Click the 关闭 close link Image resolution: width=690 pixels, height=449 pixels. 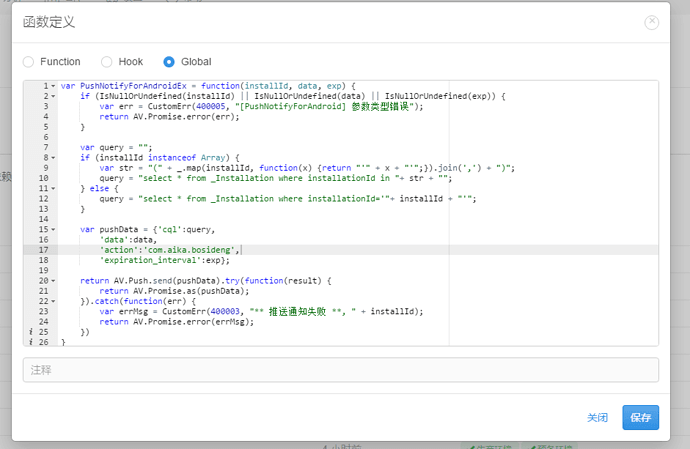(597, 417)
